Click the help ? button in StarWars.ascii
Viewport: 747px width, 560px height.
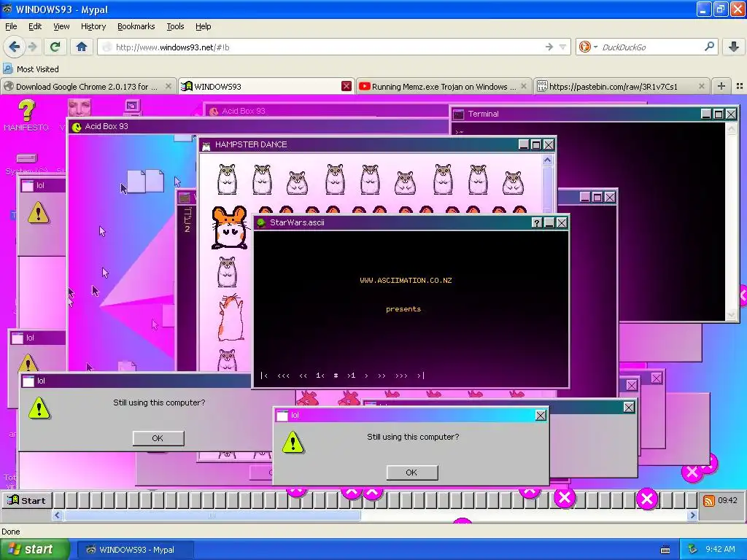coord(536,222)
